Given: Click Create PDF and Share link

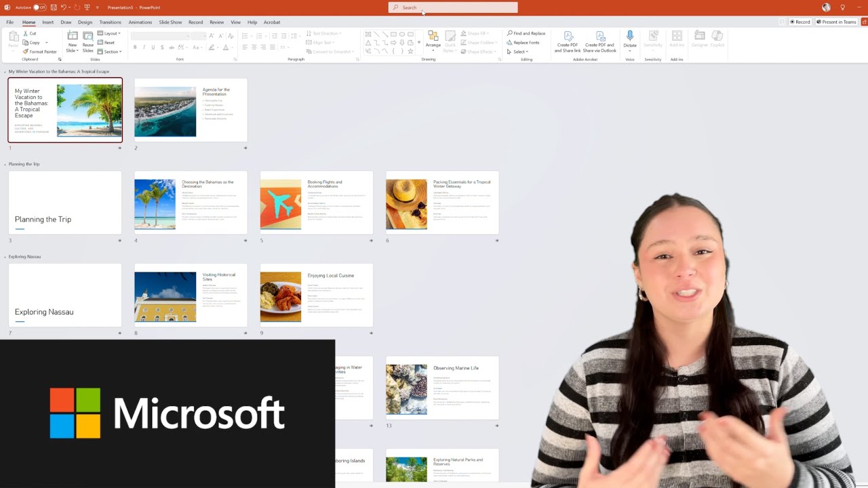Looking at the screenshot, I should [x=568, y=42].
